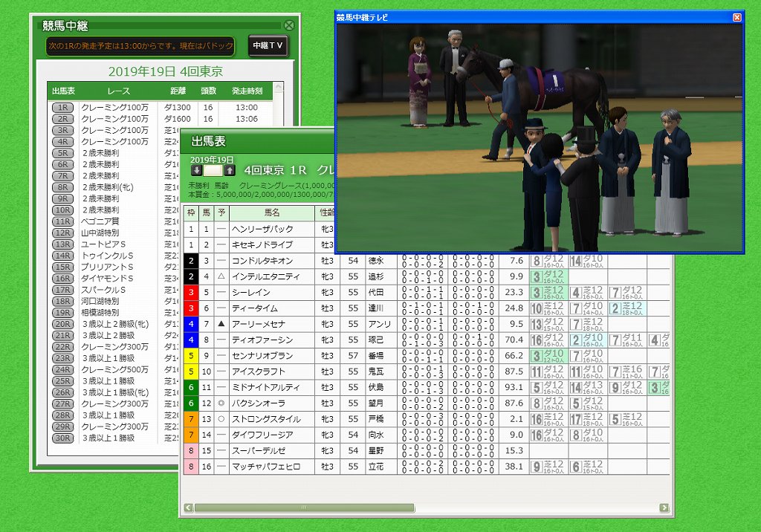Click the race number input box

213,171
